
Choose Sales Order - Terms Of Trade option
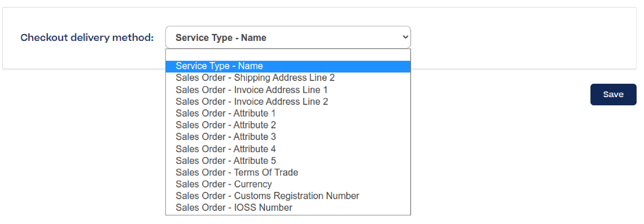pyautogui.click(x=237, y=172)
